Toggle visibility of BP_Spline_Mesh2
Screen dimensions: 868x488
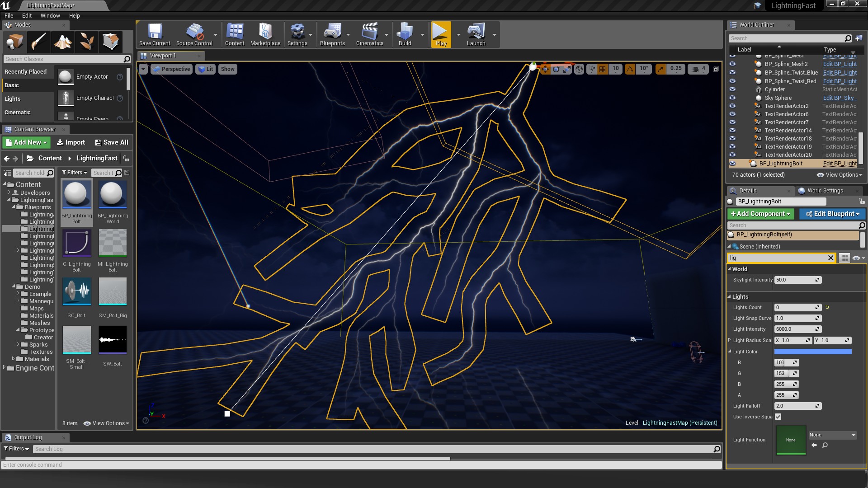(x=732, y=64)
